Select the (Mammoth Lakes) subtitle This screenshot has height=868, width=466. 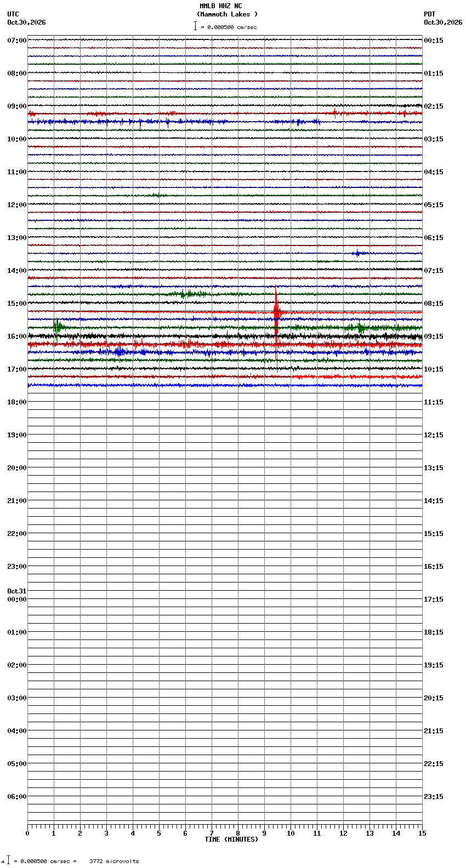coord(227,14)
